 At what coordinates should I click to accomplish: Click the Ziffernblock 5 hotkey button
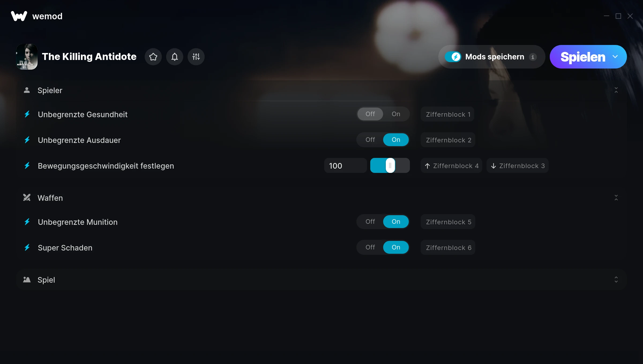pos(448,222)
